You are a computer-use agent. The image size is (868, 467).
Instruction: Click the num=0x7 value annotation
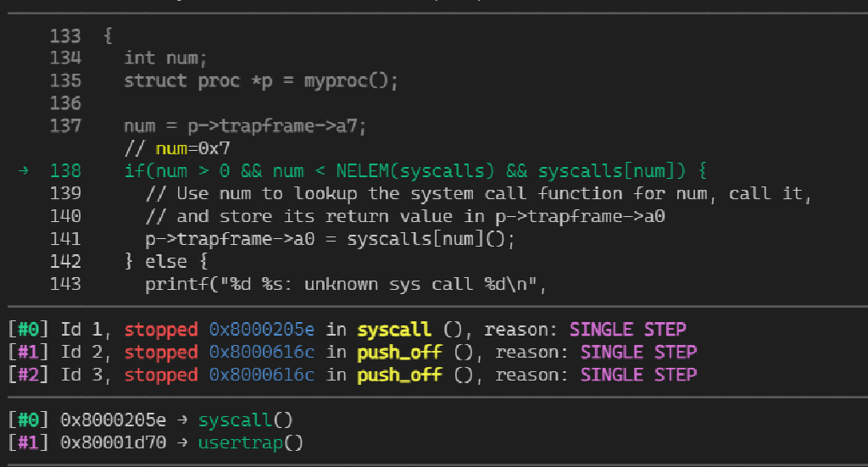[192, 148]
